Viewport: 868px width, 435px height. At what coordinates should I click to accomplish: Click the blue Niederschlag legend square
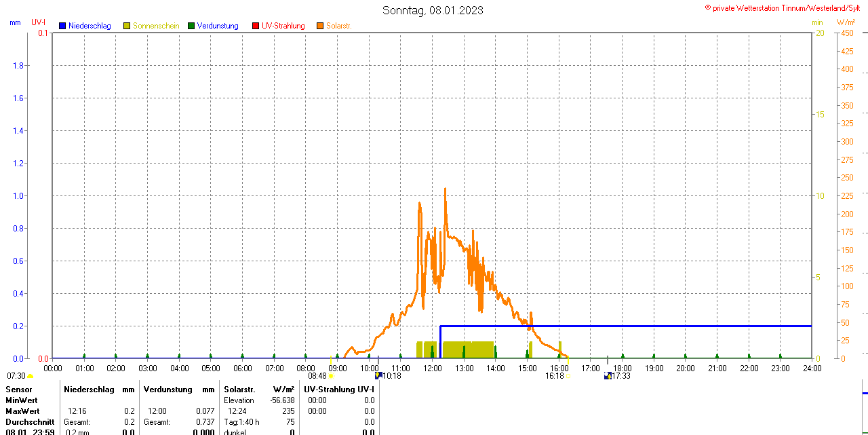click(x=62, y=26)
